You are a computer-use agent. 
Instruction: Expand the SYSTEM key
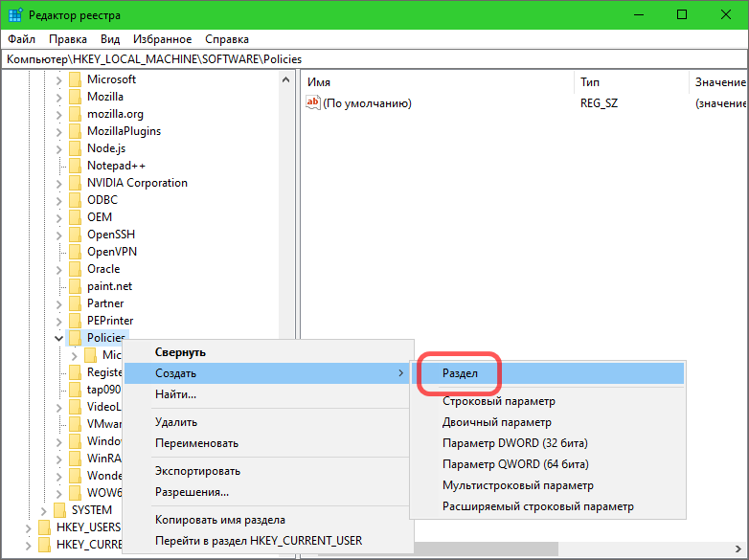pyautogui.click(x=44, y=510)
